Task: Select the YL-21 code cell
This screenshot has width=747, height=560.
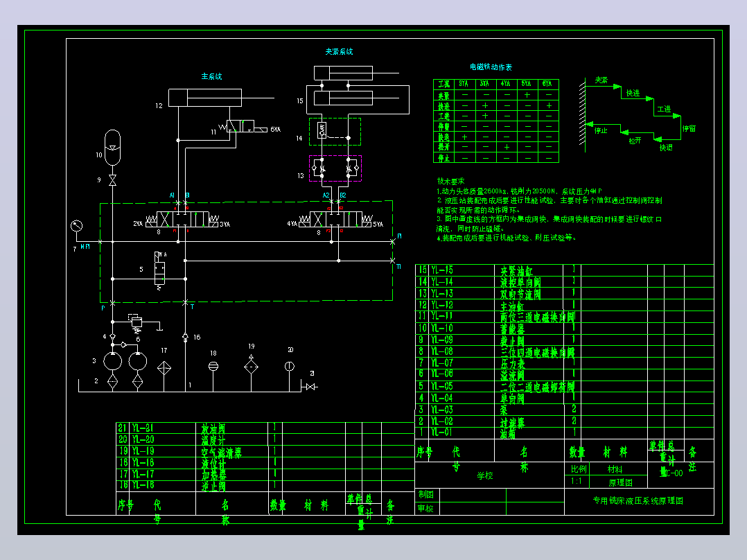Action: click(x=143, y=428)
